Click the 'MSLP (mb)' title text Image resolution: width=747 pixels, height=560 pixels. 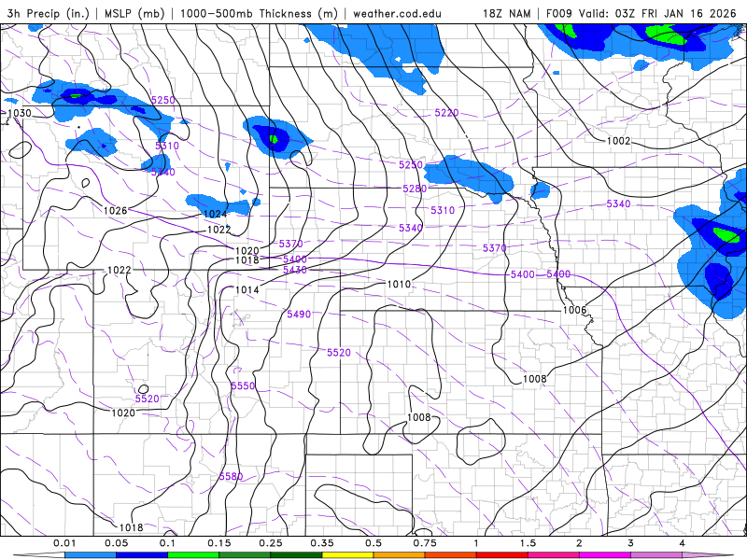[x=134, y=13]
